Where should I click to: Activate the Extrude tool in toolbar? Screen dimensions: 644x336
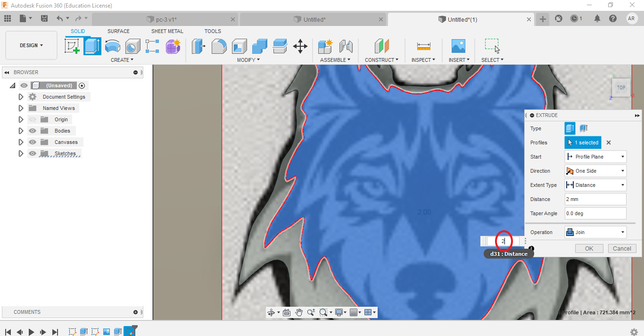92,46
